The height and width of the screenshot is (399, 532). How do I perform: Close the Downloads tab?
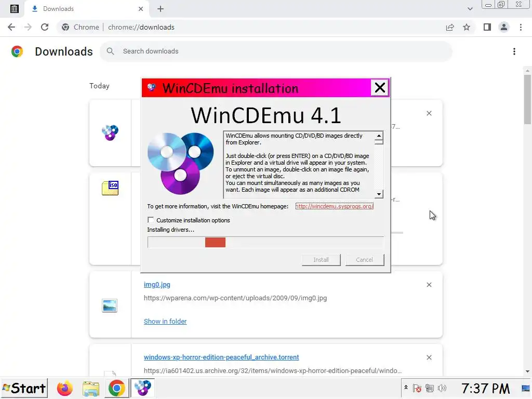pos(141,9)
